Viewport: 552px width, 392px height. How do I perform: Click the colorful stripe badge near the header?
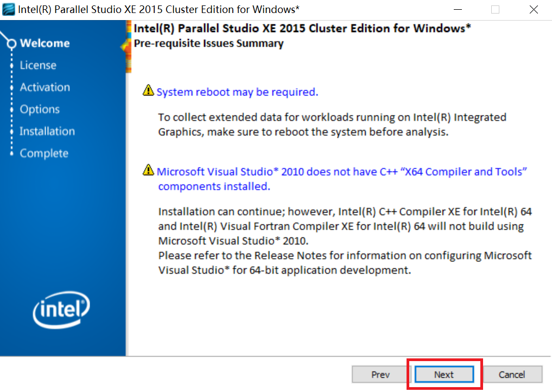(128, 46)
